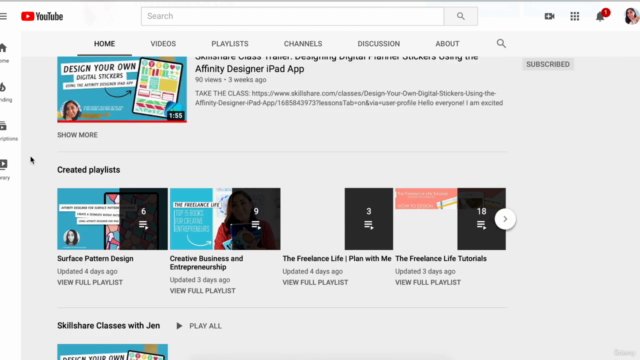640x360 pixels.
Task: Click The Freelance Life Tutorials title
Action: point(441,259)
